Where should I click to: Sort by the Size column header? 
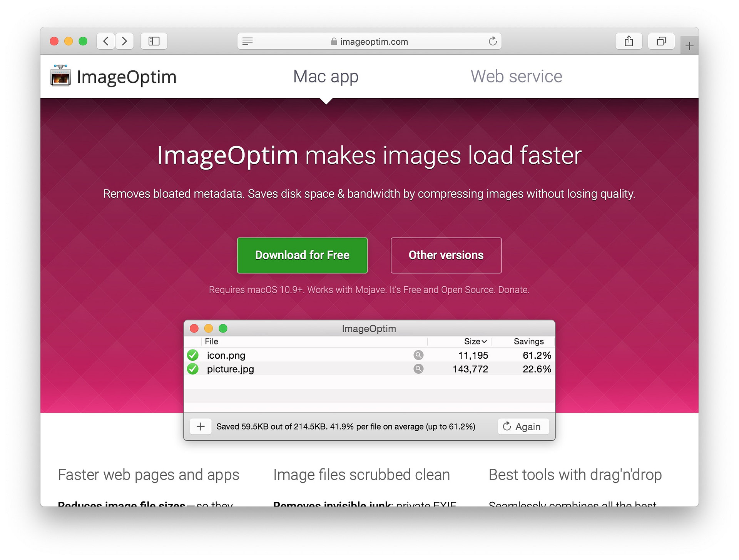tap(475, 341)
